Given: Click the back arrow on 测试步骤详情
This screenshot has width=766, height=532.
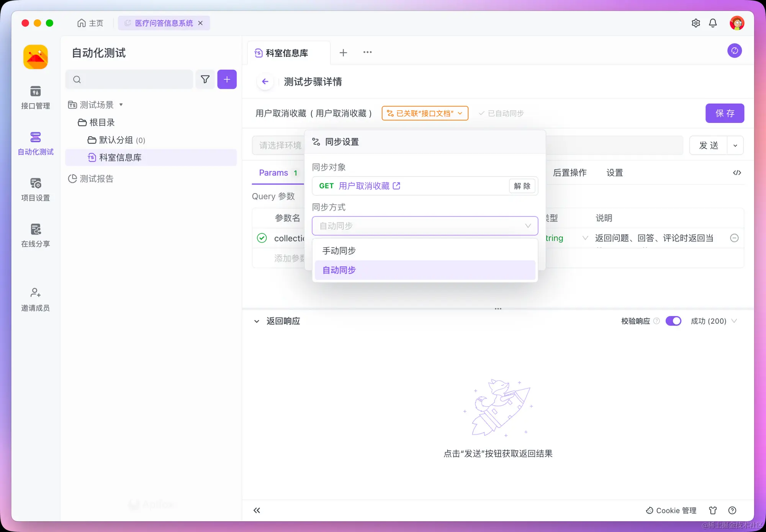Looking at the screenshot, I should point(265,82).
